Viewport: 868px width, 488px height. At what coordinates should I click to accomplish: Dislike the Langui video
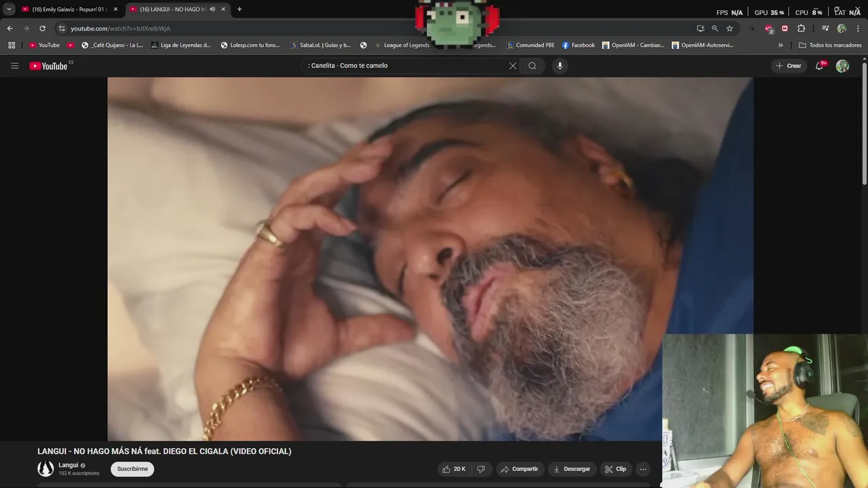(x=481, y=469)
